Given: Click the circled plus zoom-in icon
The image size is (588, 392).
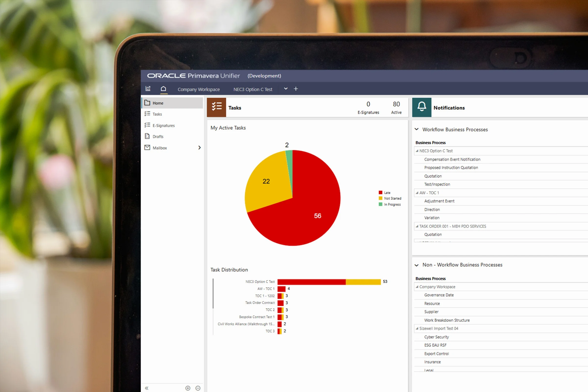Looking at the screenshot, I should 188,388.
